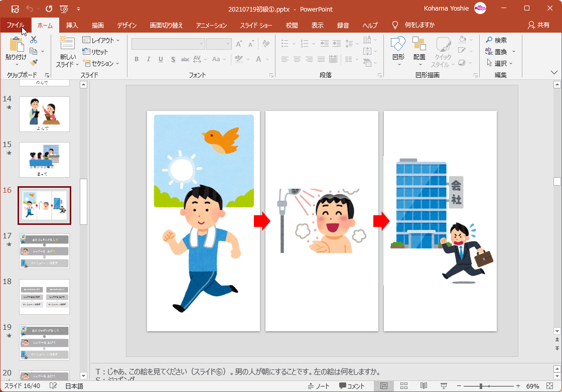Viewport: 562px width, 392px height.
Task: Click the 共有 share button
Action: tap(538, 25)
